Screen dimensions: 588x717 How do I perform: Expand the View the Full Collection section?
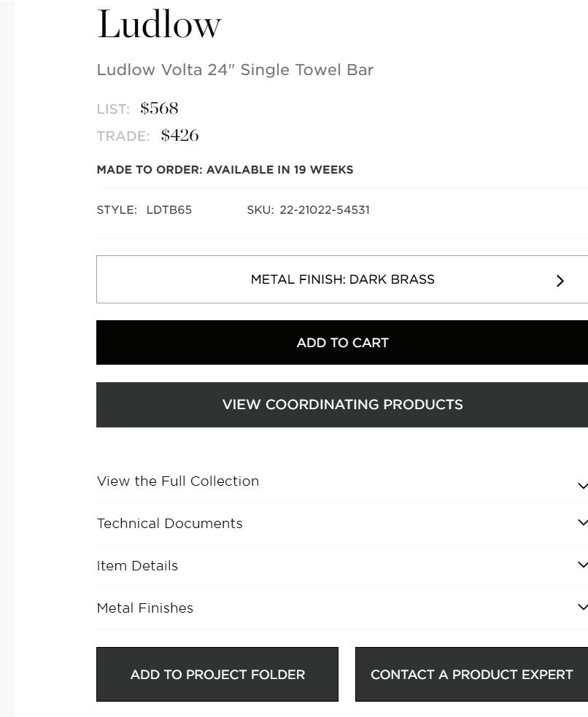[x=178, y=481]
